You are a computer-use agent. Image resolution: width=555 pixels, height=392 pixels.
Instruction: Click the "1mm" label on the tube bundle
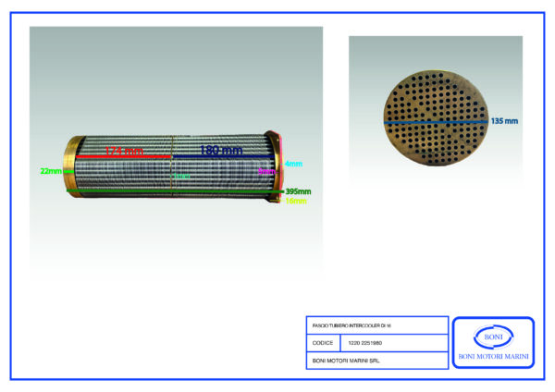[x=181, y=177]
